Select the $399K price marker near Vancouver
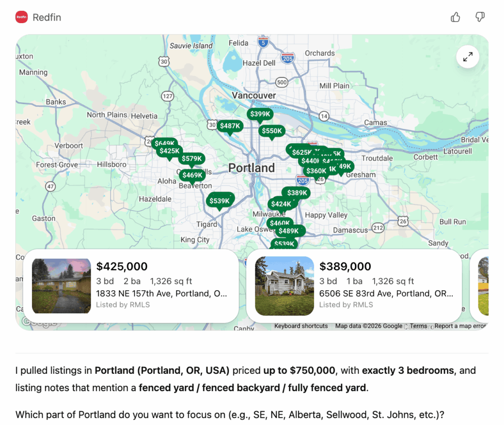The width and height of the screenshot is (504, 425). coord(260,114)
